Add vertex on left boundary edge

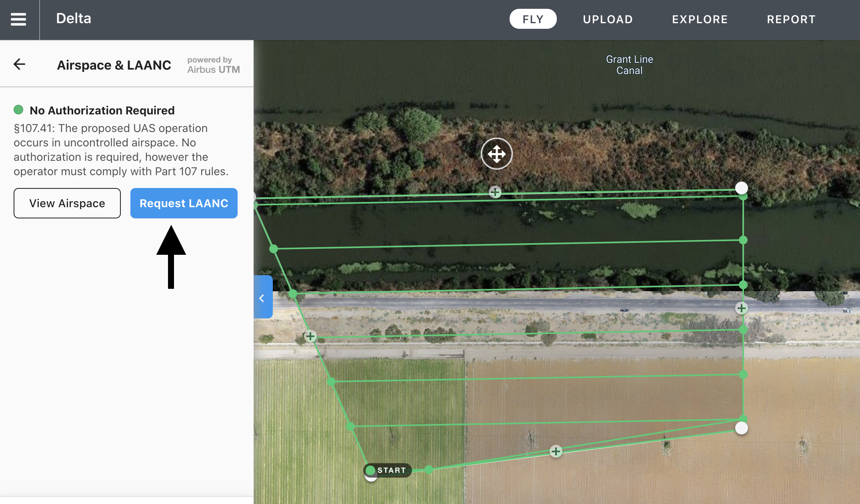coord(310,336)
